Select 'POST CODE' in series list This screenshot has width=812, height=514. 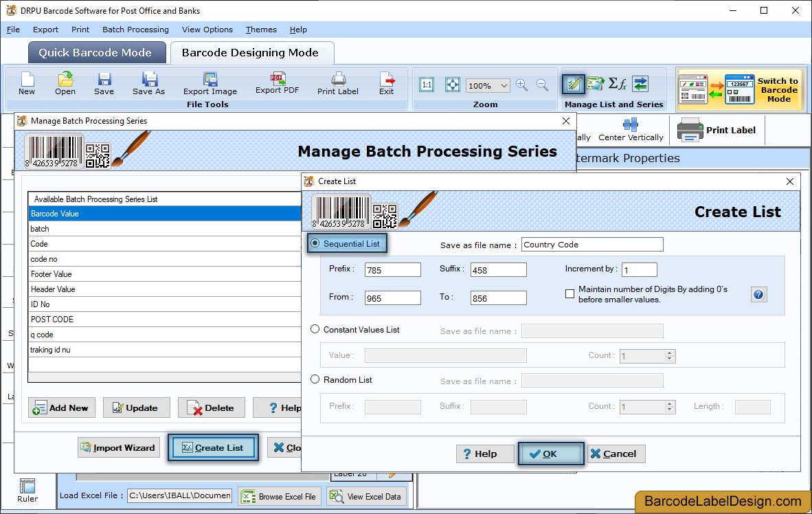click(165, 319)
